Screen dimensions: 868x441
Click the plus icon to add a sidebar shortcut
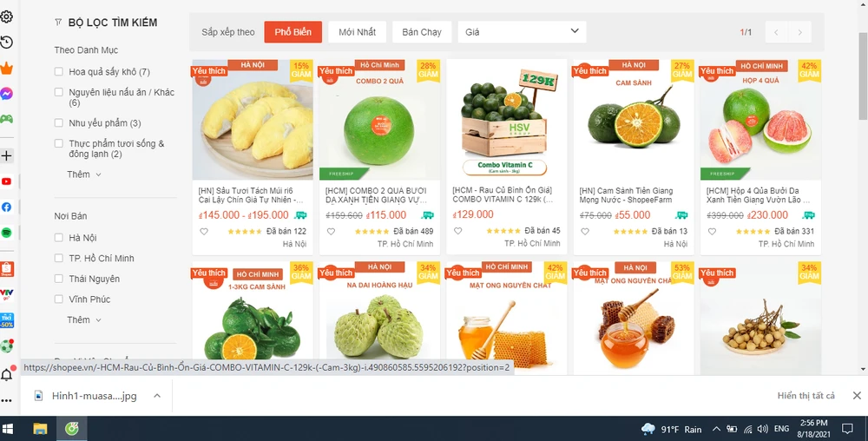pos(7,156)
